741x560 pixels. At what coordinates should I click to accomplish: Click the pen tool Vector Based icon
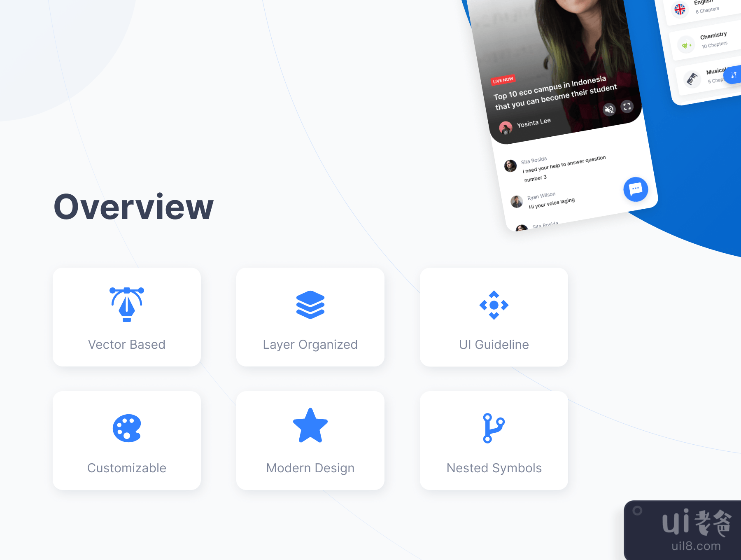pyautogui.click(x=127, y=305)
